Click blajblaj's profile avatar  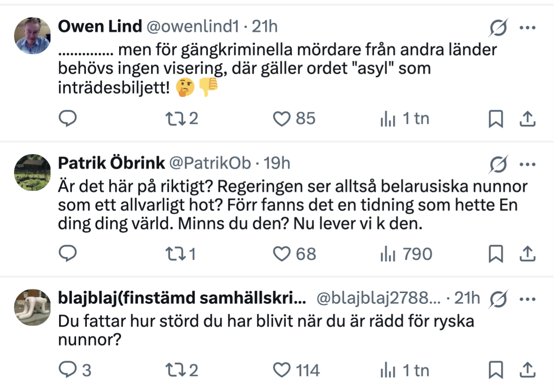pos(32,307)
